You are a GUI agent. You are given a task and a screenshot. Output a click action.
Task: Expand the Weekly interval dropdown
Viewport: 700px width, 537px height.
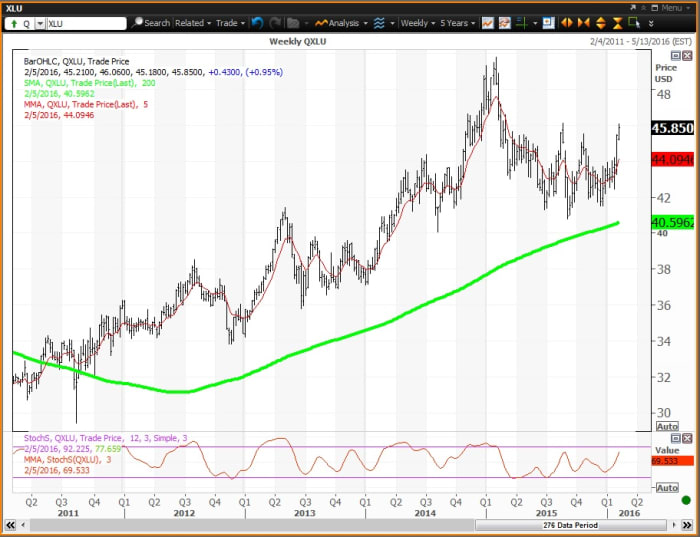[418, 22]
